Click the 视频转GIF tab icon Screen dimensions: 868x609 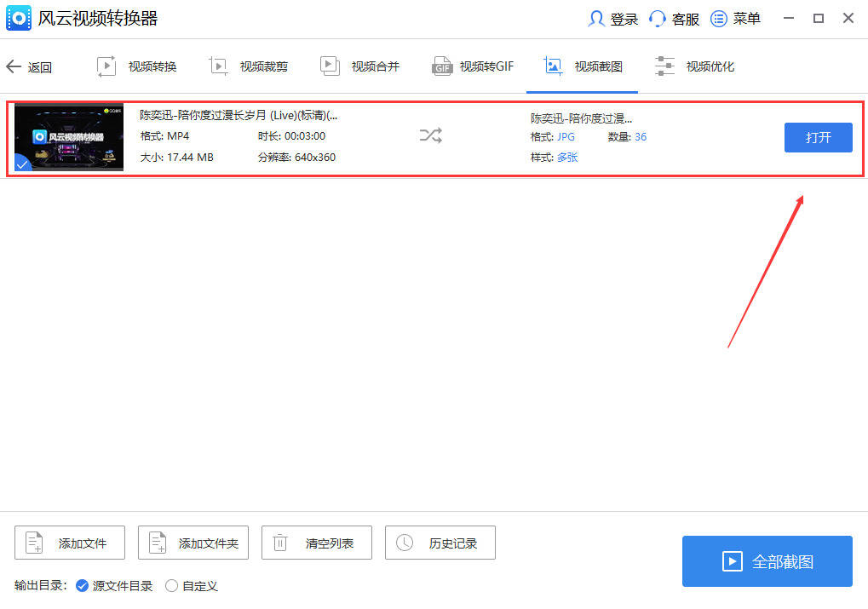coord(442,66)
